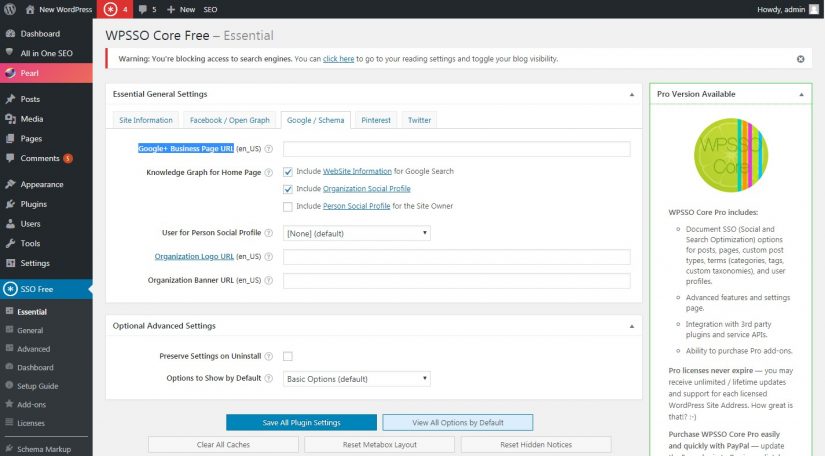Viewport: 825px width, 456px height.
Task: Focus the Google+ Business Page URL field
Action: (457, 149)
